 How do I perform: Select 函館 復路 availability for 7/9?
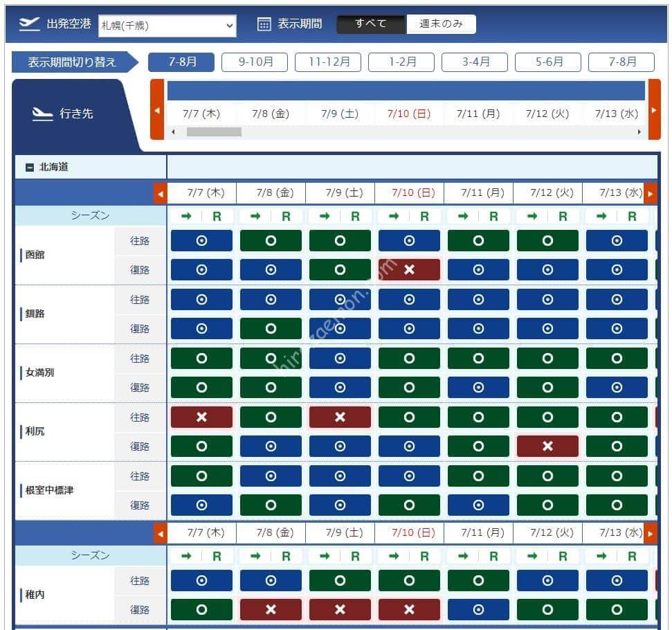click(340, 270)
